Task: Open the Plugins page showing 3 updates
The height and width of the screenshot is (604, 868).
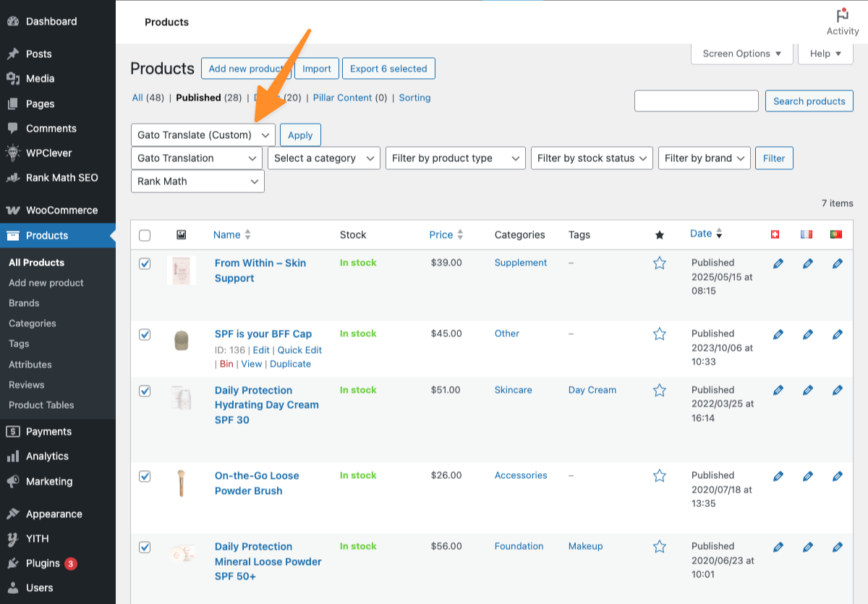Action: (43, 563)
